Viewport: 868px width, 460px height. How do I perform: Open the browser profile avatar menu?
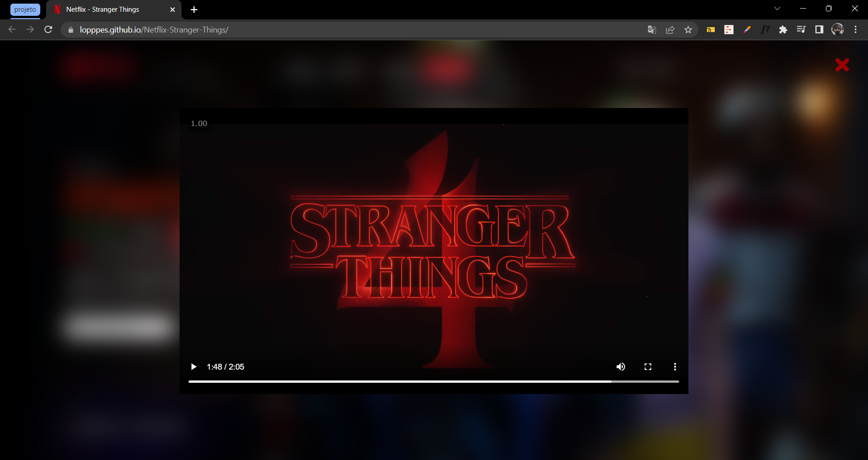[838, 29]
